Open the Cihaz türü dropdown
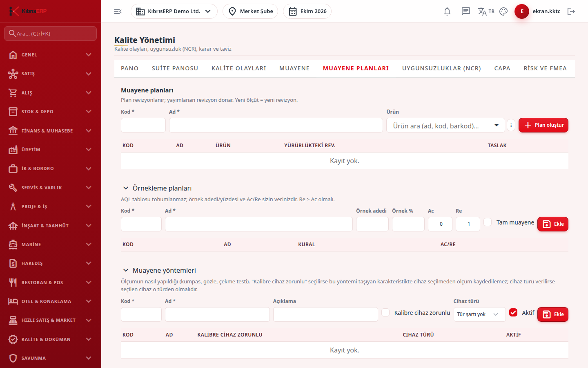The image size is (588, 368). point(479,314)
